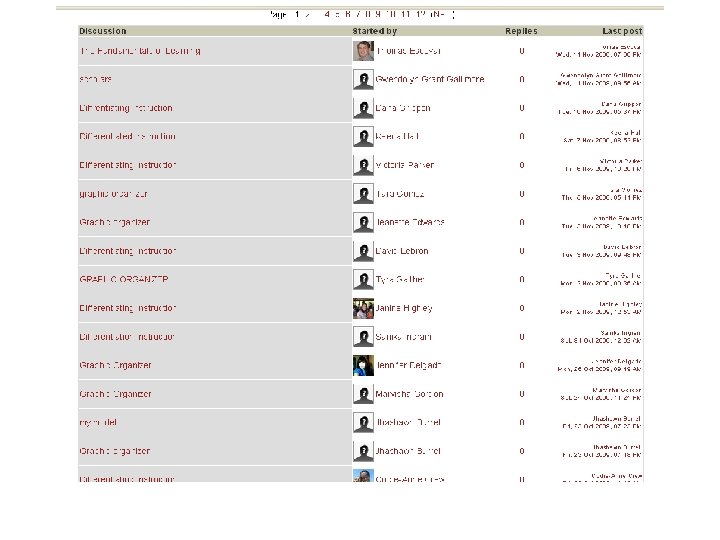Click the avatar next to Marsicha Gordon
This screenshot has height=540, width=720.
(x=363, y=394)
